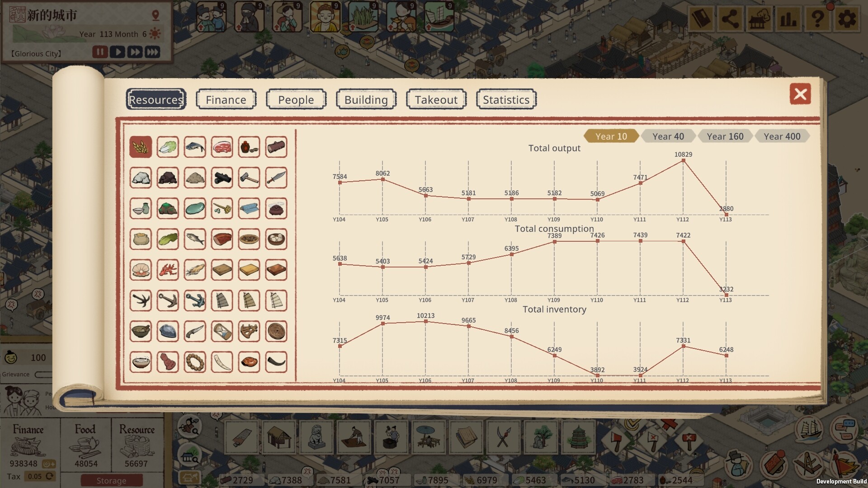Image resolution: width=868 pixels, height=488 pixels.
Task: Open the settings gear icon
Action: 847,19
